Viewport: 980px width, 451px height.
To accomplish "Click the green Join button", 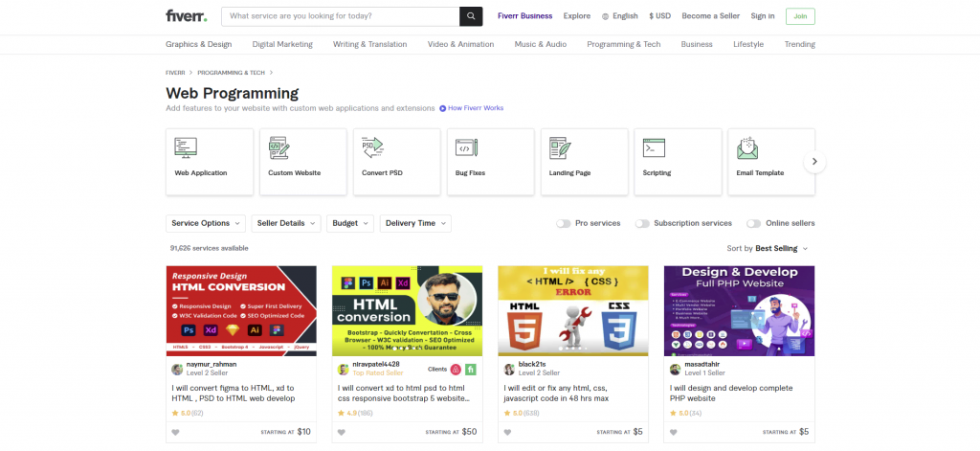I will (x=800, y=16).
